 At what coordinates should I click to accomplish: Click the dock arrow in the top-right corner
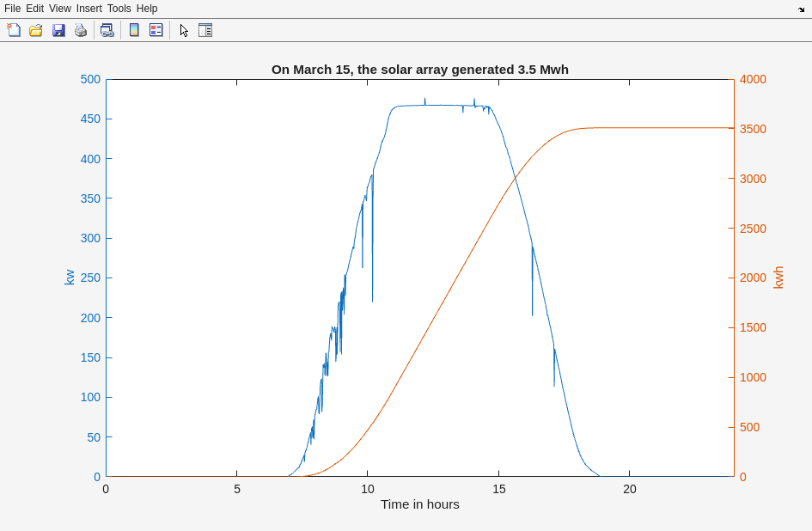coord(801,9)
